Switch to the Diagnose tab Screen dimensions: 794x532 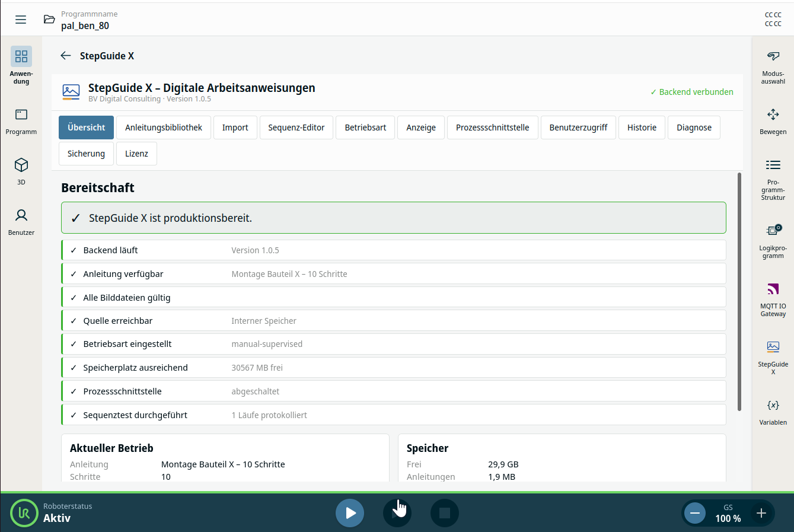tap(694, 128)
